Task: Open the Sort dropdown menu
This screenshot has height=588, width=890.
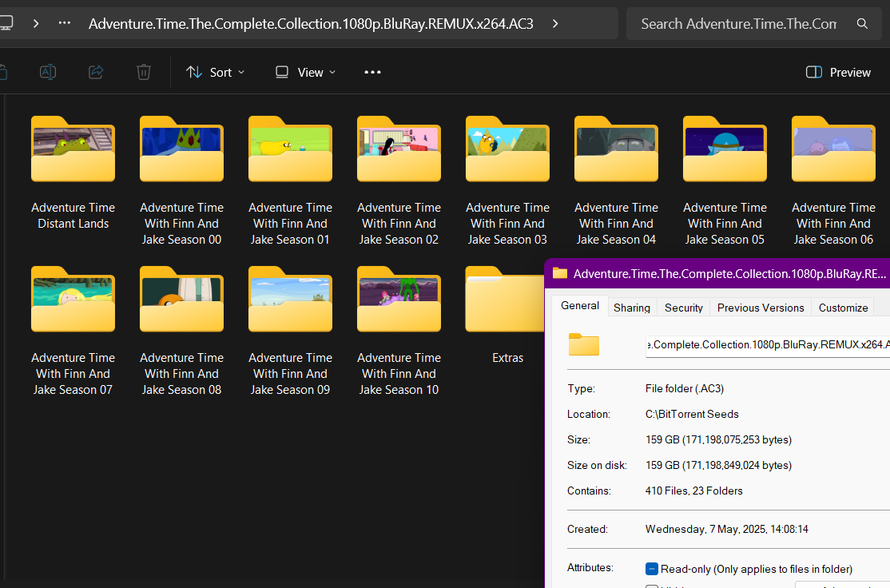Action: point(216,72)
